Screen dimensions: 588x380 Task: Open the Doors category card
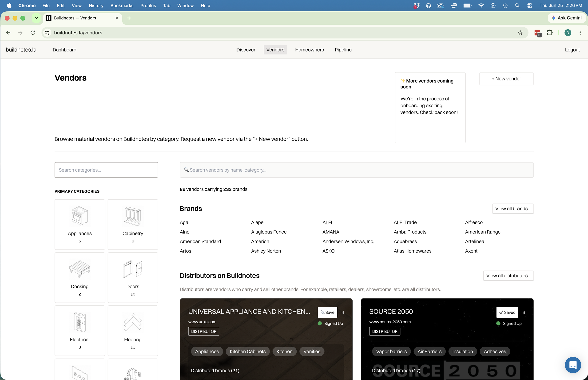coord(133,277)
